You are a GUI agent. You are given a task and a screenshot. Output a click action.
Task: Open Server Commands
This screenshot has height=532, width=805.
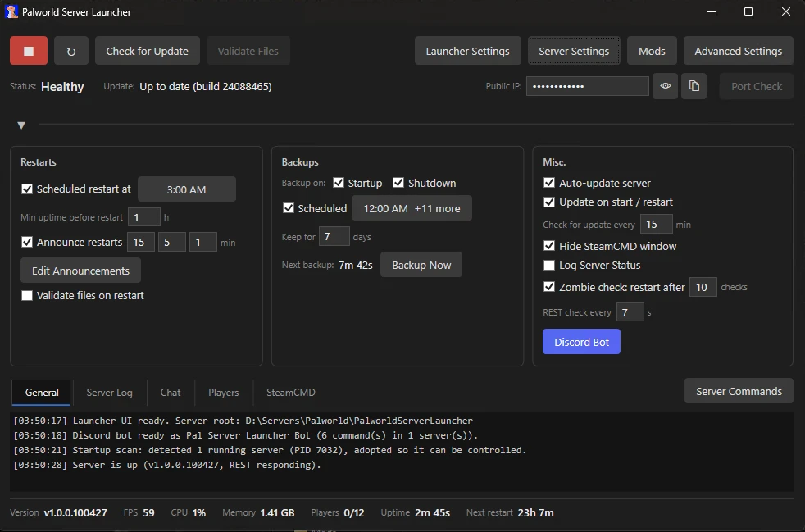coord(739,391)
